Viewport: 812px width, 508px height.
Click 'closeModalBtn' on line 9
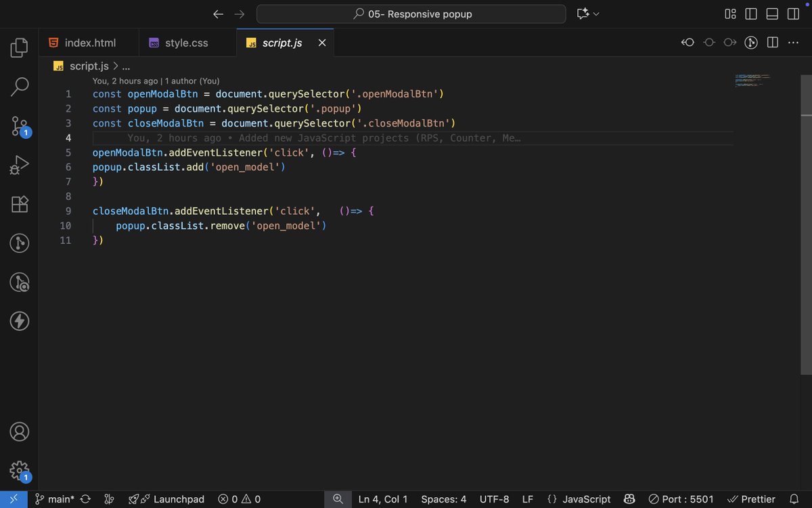pyautogui.click(x=131, y=211)
